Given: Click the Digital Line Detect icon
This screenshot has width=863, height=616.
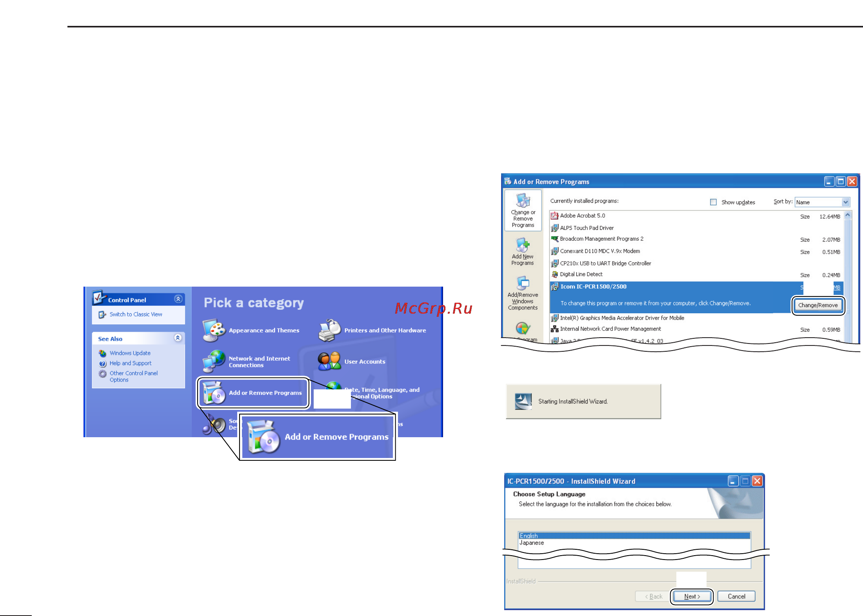Looking at the screenshot, I should [x=554, y=274].
